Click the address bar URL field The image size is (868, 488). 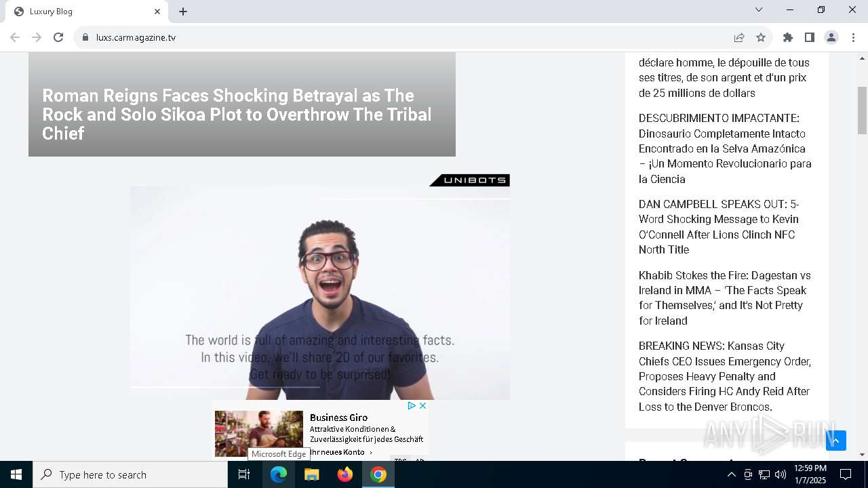pos(407,37)
